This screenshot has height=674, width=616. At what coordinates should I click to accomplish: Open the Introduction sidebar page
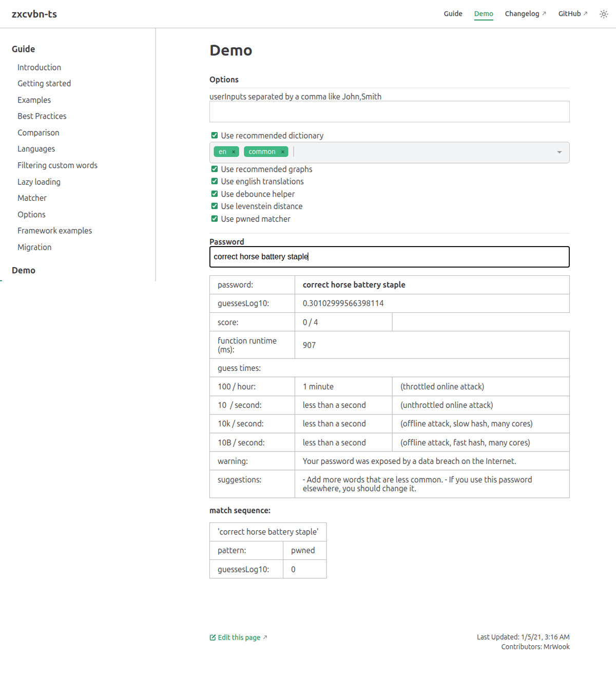coord(39,67)
